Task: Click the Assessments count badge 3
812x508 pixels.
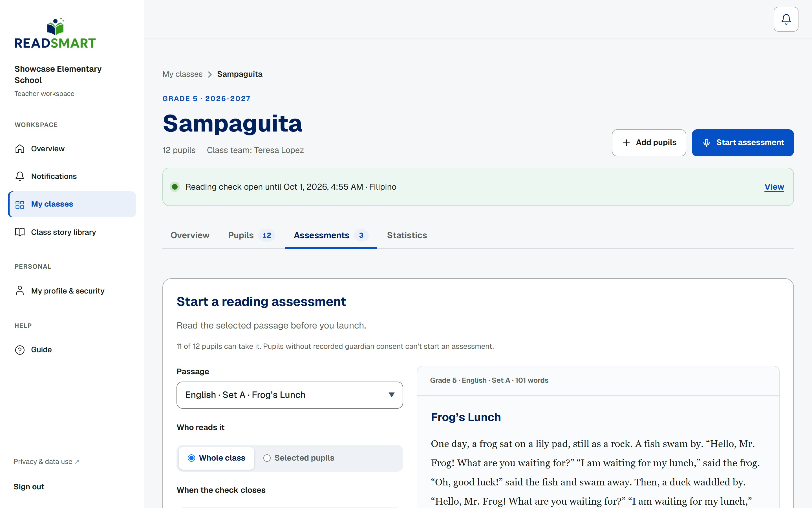Action: (x=361, y=235)
